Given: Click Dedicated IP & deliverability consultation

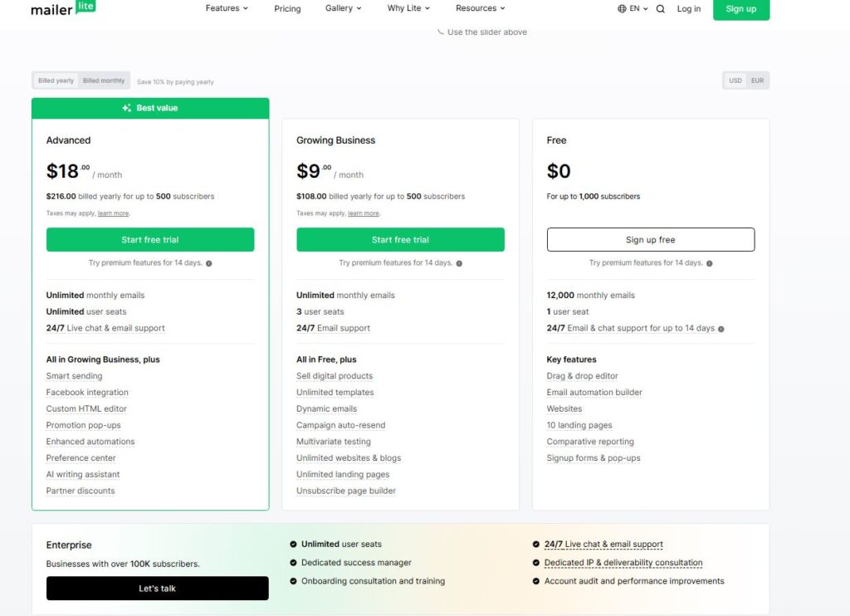Looking at the screenshot, I should pyautogui.click(x=623, y=563).
